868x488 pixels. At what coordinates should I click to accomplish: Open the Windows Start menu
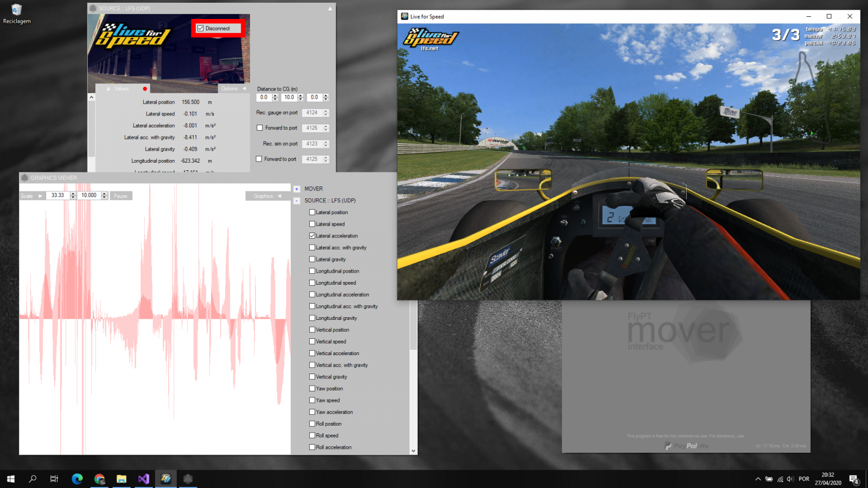pyautogui.click(x=11, y=479)
